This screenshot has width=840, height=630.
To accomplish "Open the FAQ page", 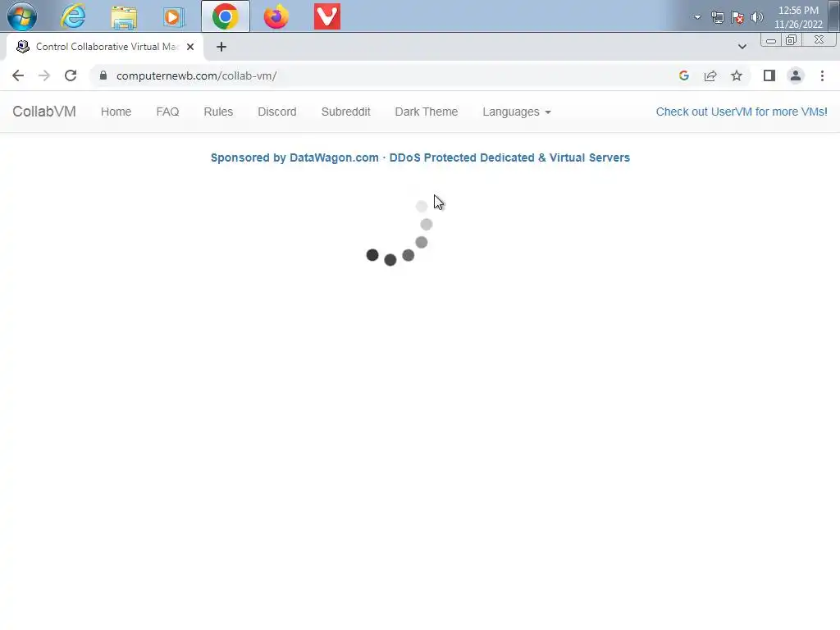I will [167, 112].
